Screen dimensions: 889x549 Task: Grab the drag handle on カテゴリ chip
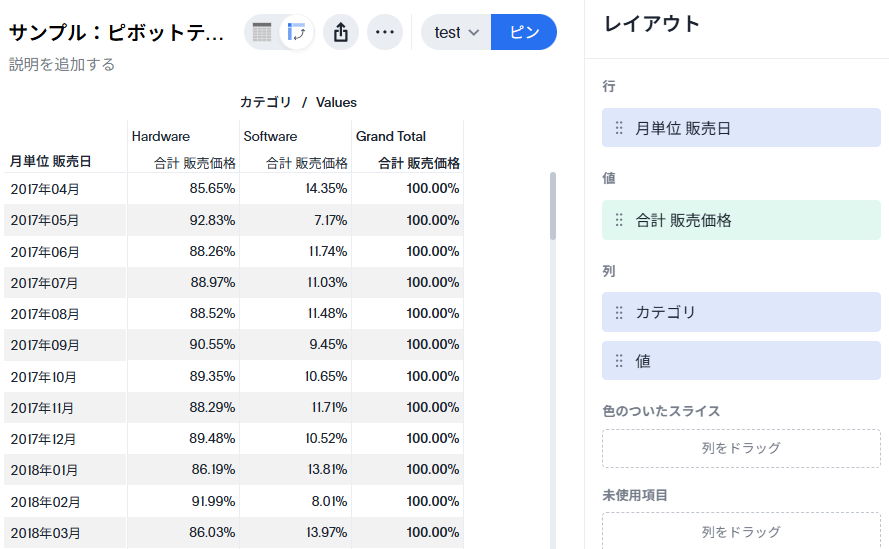pos(619,312)
